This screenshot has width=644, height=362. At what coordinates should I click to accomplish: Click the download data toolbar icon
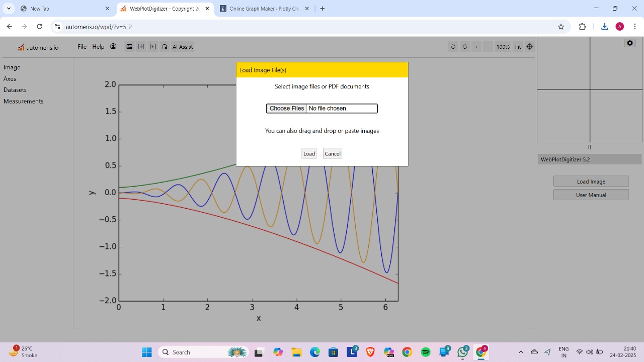[141, 46]
